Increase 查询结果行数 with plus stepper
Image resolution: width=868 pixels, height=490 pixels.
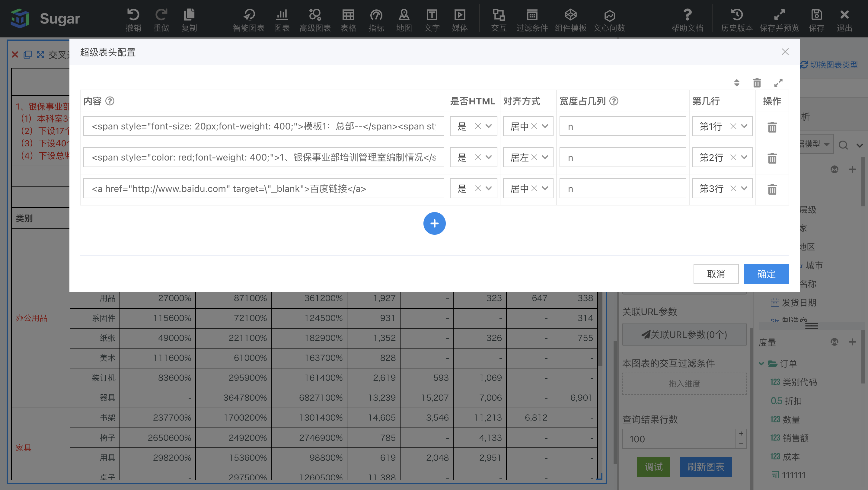pos(741,434)
